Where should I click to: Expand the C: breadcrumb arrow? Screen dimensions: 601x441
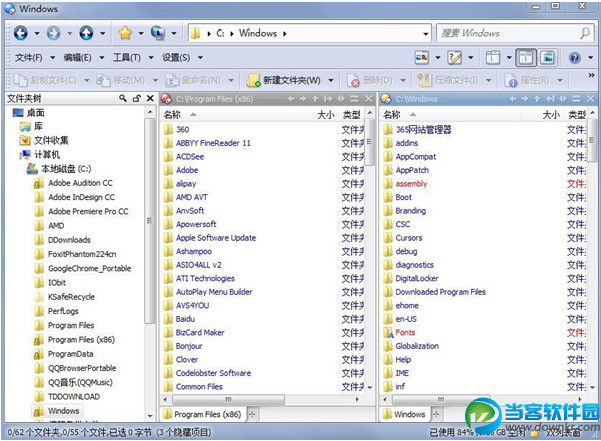point(232,34)
